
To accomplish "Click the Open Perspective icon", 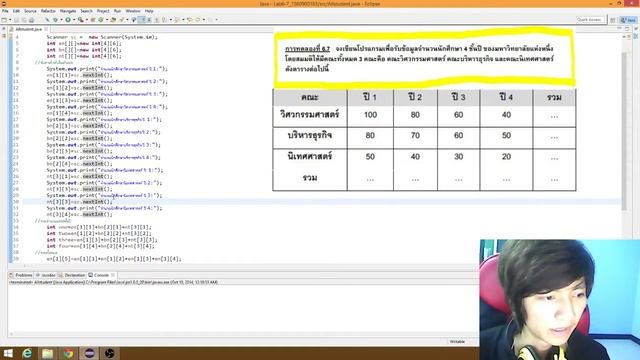I will tap(613, 20).
